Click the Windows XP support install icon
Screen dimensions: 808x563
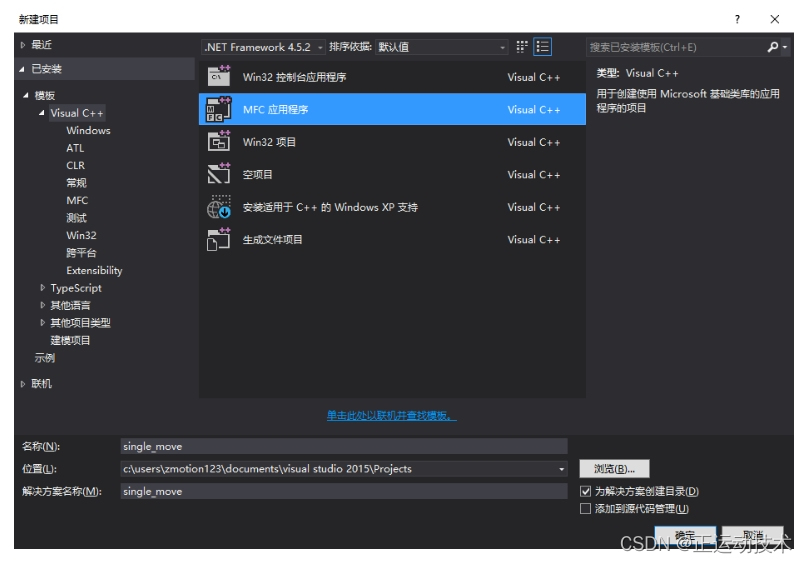(x=218, y=207)
